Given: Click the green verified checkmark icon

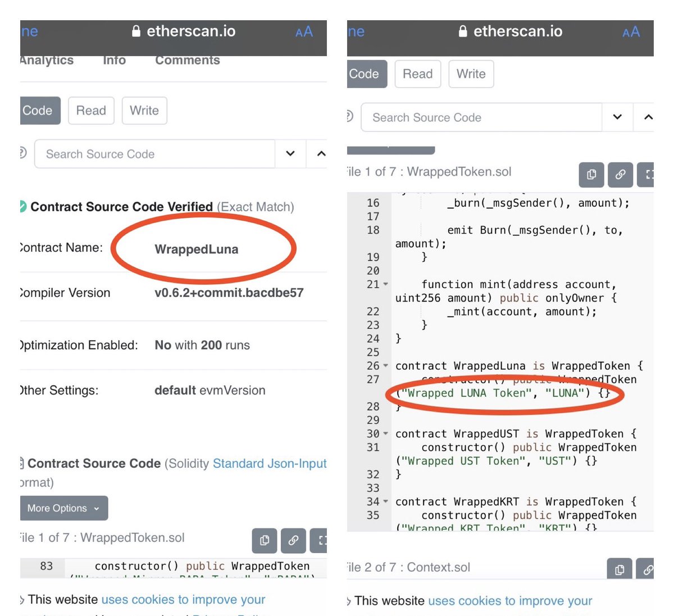Looking at the screenshot, I should 22,207.
